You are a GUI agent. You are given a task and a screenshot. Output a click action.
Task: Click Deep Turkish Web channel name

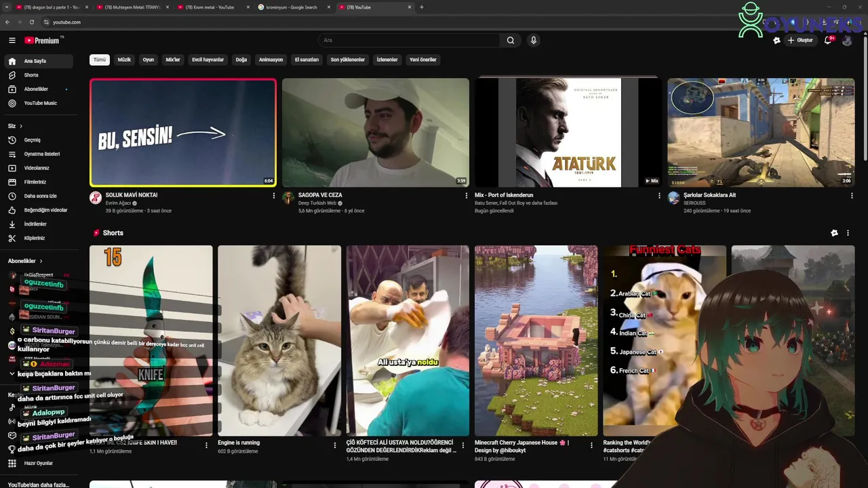[x=317, y=203]
